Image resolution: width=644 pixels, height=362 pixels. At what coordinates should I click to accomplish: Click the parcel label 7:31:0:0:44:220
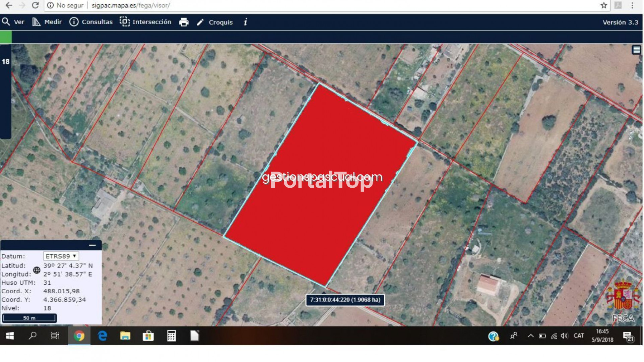click(x=345, y=300)
